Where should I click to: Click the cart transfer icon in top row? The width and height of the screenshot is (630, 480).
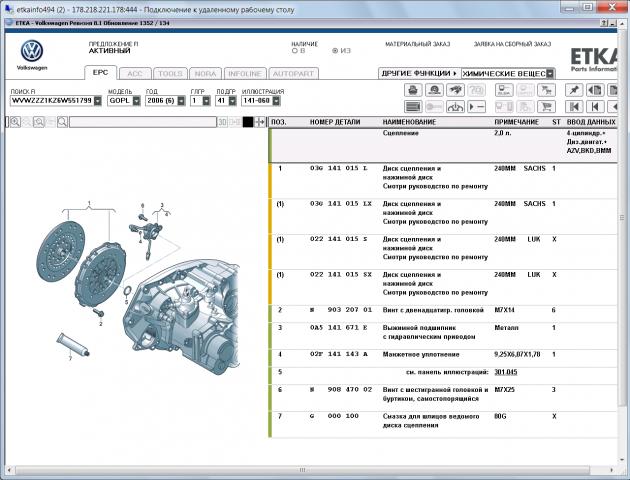tap(546, 90)
